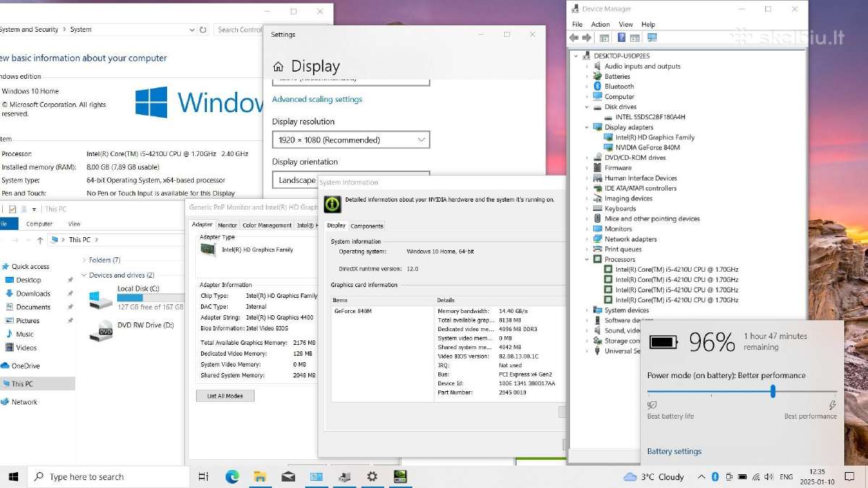Image resolution: width=868 pixels, height=488 pixels.
Task: Click the taskbar clock showing 12:35
Action: click(817, 476)
